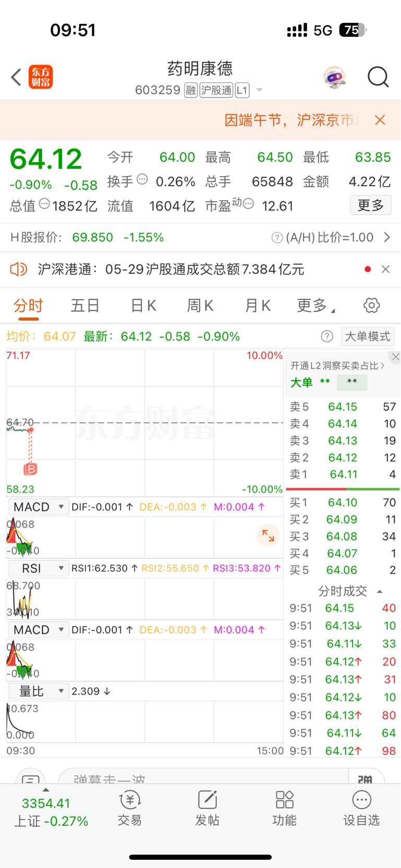The width and height of the screenshot is (401, 868).
Task: Open the robot assistant avatar
Action: pyautogui.click(x=334, y=77)
